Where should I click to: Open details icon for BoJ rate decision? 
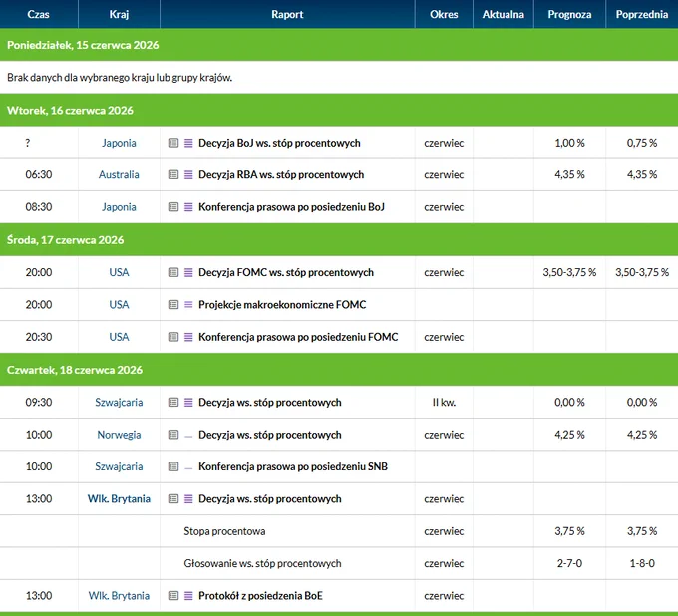[x=173, y=143]
